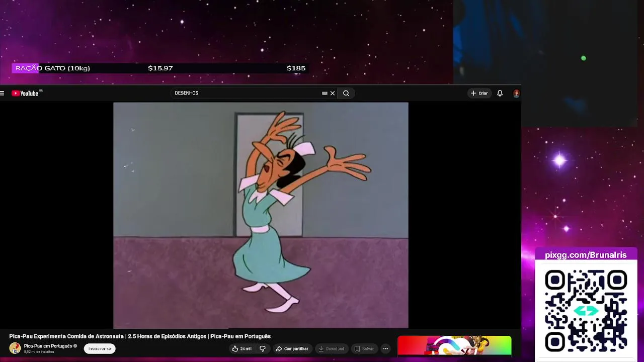Open the YouTube hamburger guide menu
The image size is (644, 362).
coord(2,93)
